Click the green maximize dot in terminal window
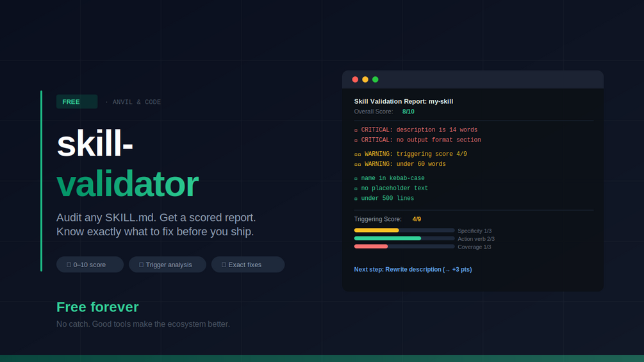The width and height of the screenshot is (644, 362). pyautogui.click(x=376, y=79)
